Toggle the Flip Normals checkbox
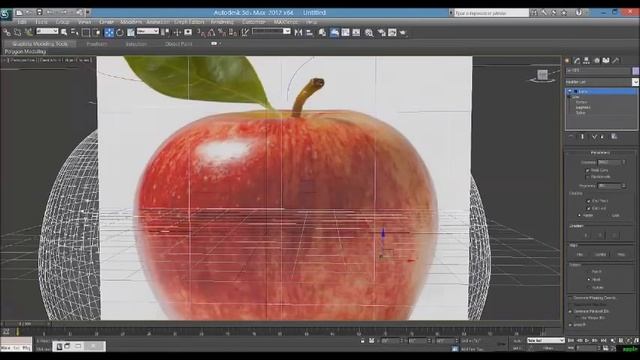The height and width of the screenshot is (360, 640). click(588, 177)
